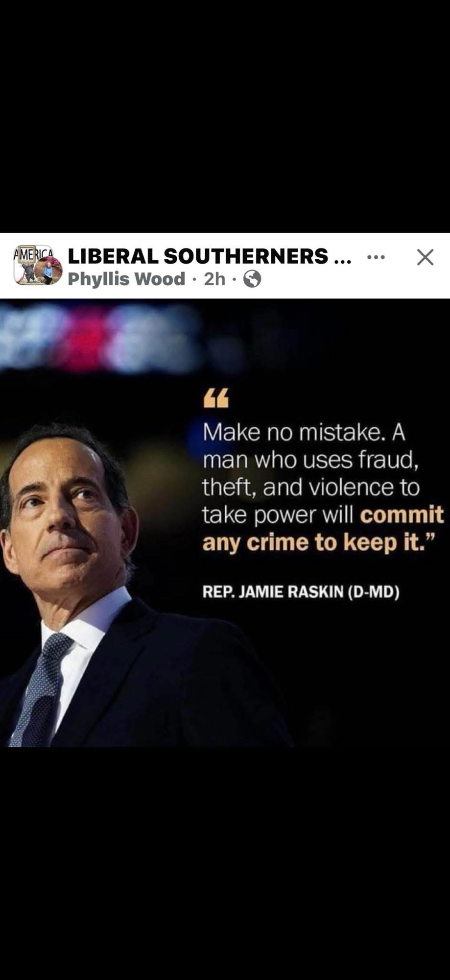The width and height of the screenshot is (450, 980).
Task: Tap the highlighted 'commit any crime' text
Action: click(x=323, y=529)
